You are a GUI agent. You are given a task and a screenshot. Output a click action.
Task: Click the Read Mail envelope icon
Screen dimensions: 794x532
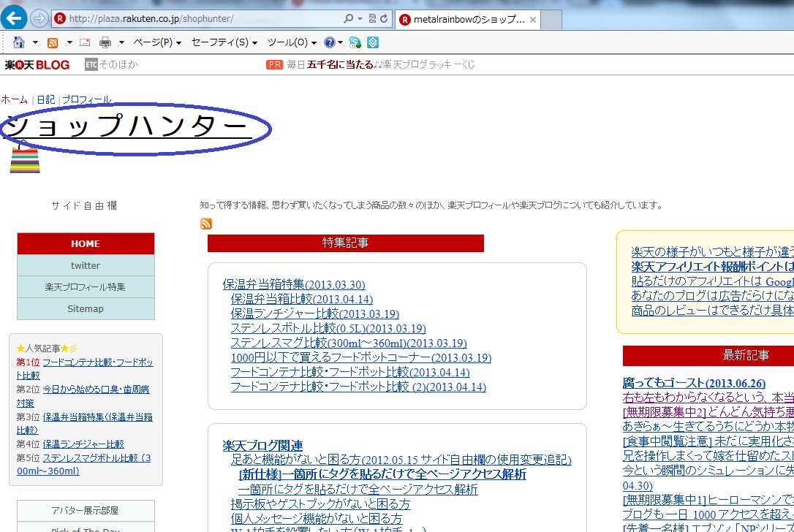click(x=85, y=42)
